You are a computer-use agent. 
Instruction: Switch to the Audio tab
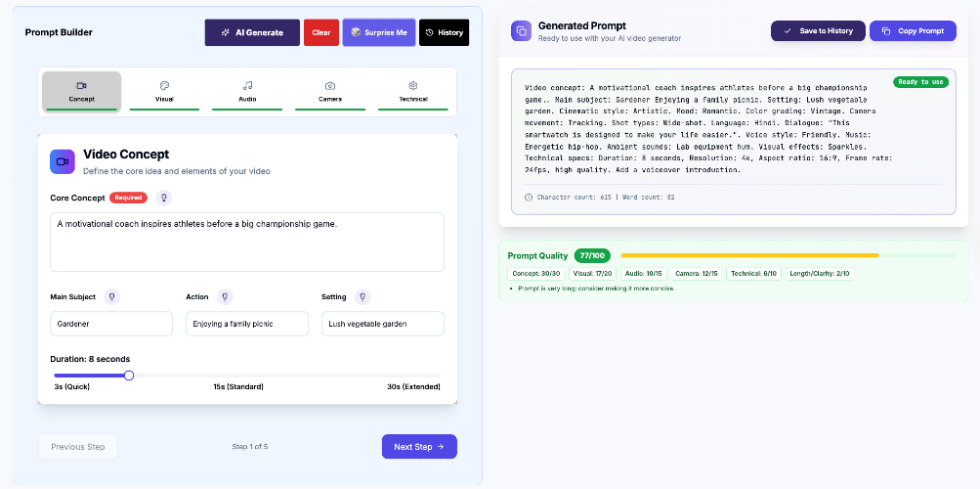247,91
